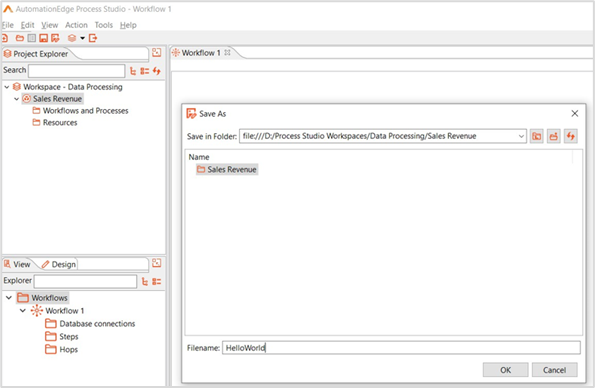
Task: Select Sales Revenue folder in dialog list
Action: point(227,169)
